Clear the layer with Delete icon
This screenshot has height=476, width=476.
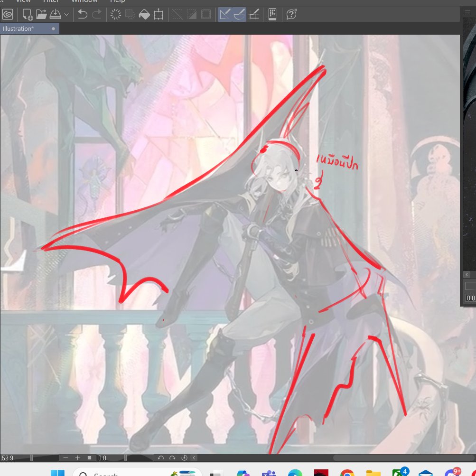click(x=115, y=14)
